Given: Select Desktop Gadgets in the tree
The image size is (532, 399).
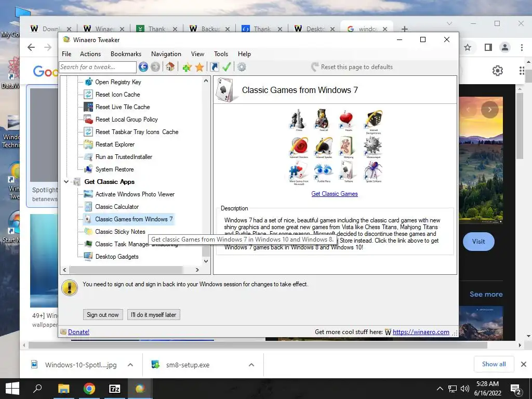Looking at the screenshot, I should point(117,257).
